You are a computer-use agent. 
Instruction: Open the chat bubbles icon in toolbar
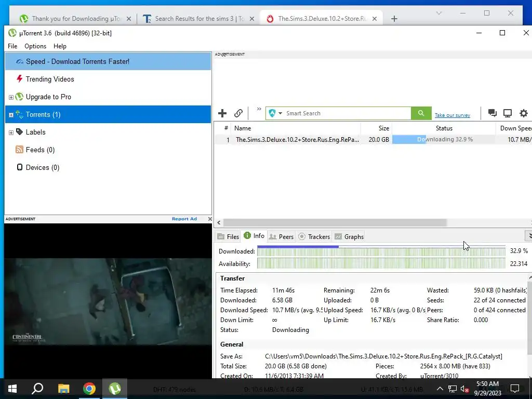(493, 113)
